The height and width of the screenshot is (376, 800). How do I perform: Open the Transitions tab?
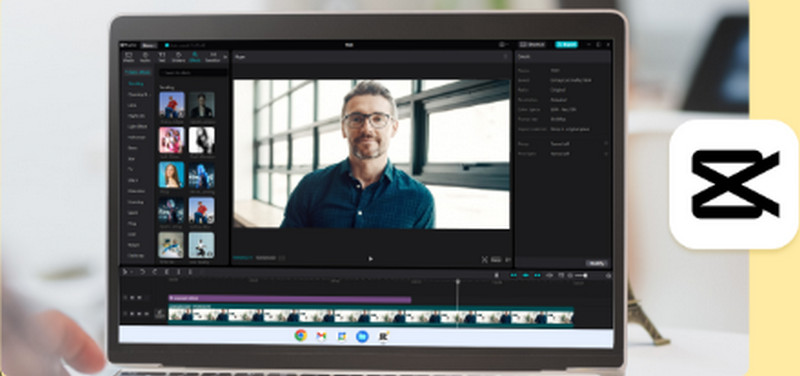click(x=213, y=57)
